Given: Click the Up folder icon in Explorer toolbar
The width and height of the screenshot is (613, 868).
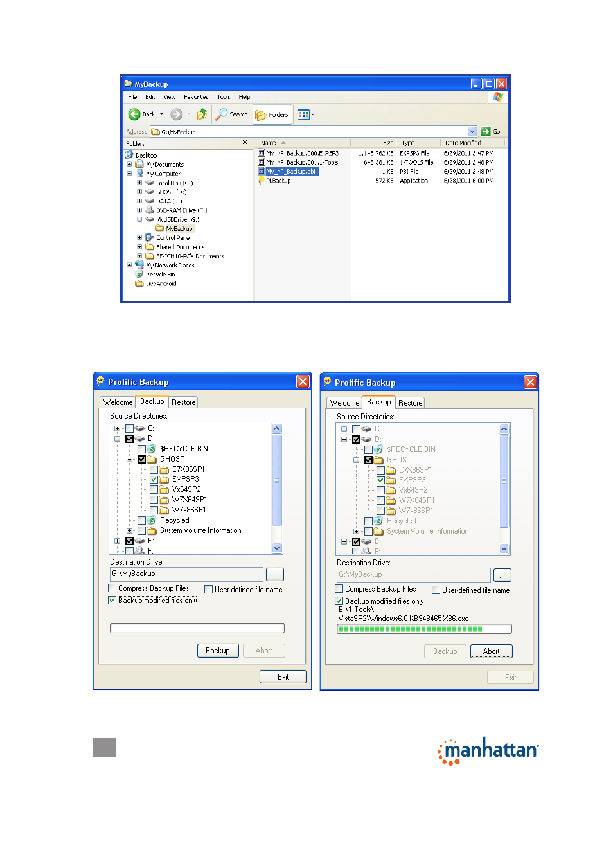Looking at the screenshot, I should pyautogui.click(x=202, y=114).
